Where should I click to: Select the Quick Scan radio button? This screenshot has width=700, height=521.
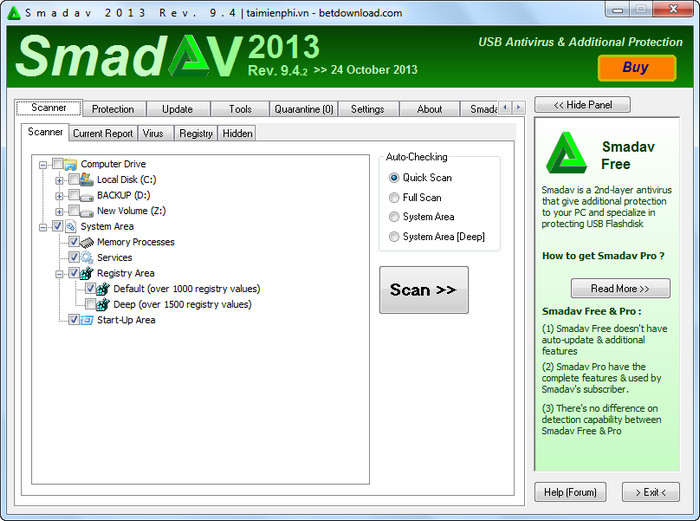pyautogui.click(x=394, y=178)
